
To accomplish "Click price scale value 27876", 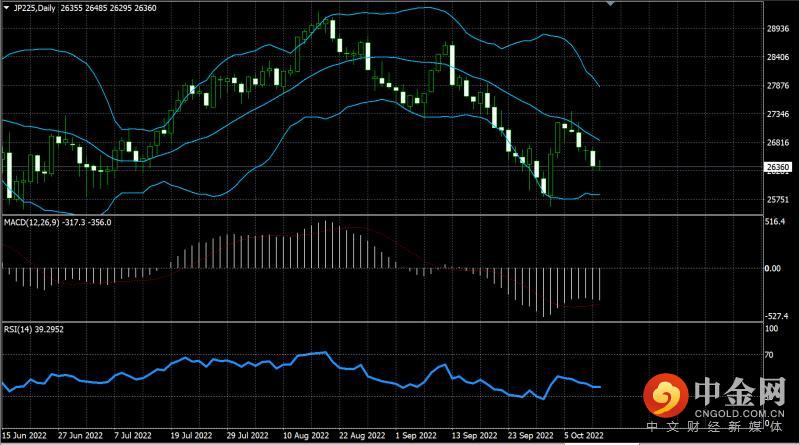I will pos(778,86).
